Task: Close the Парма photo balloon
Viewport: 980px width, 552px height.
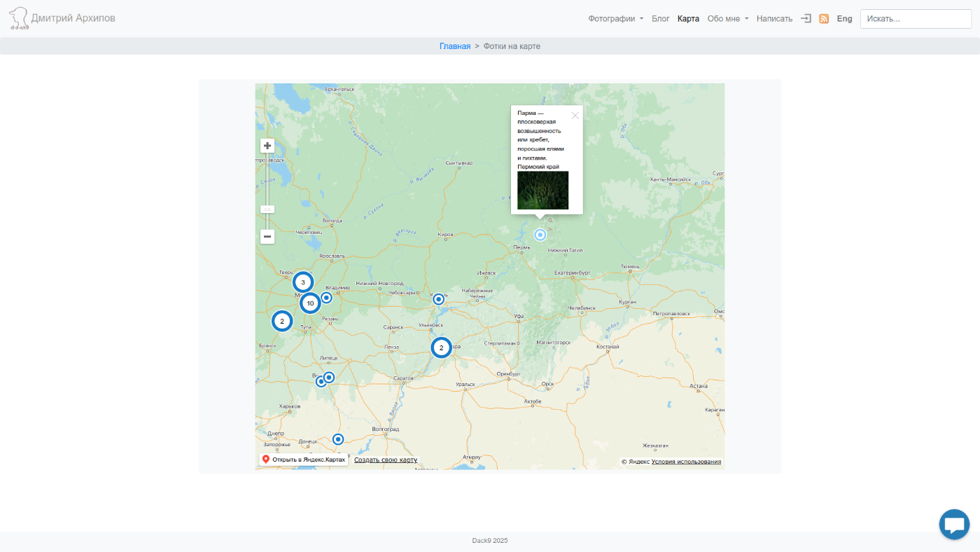Action: click(x=575, y=116)
